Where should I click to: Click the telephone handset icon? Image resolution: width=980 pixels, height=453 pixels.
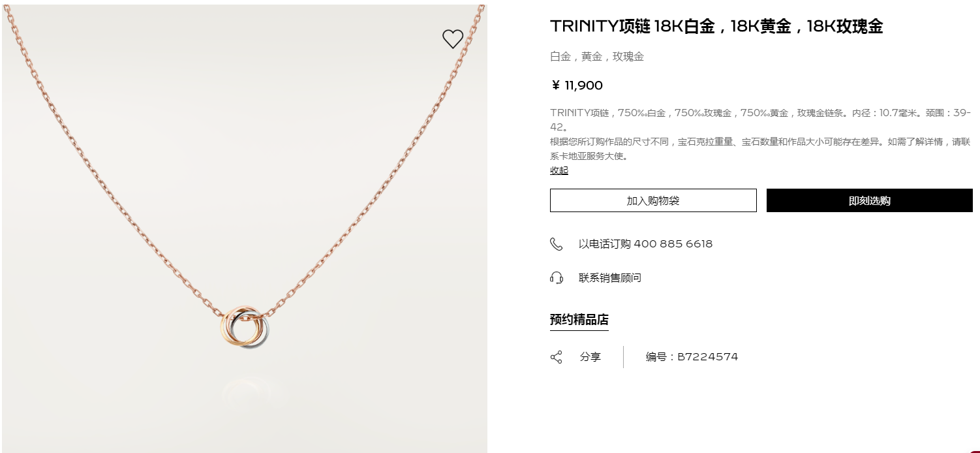click(556, 244)
